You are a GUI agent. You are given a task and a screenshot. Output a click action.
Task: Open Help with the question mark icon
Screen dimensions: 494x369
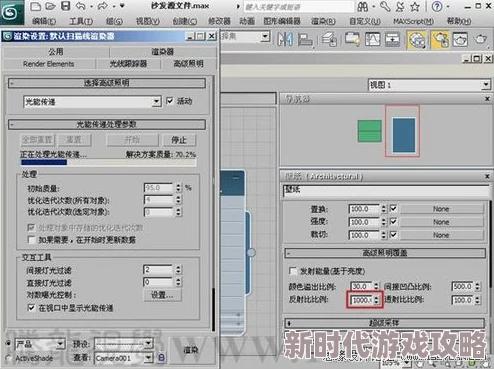(437, 6)
